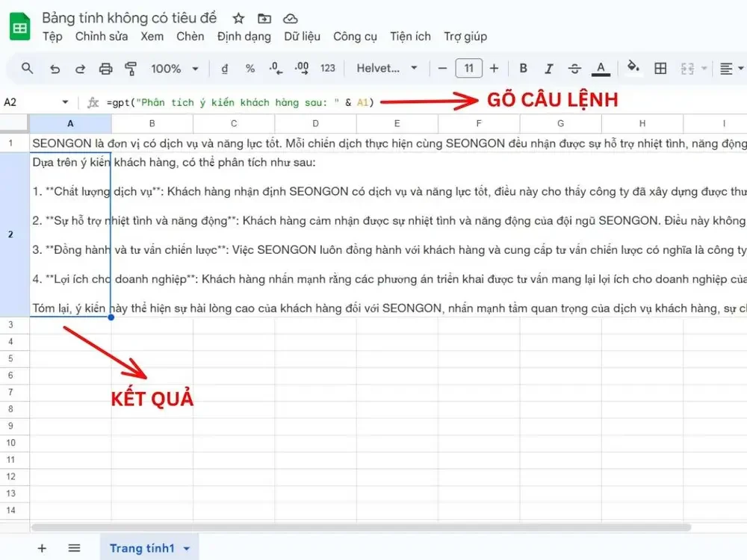Open the Trợ giúp menu
747x560 pixels.
465,37
